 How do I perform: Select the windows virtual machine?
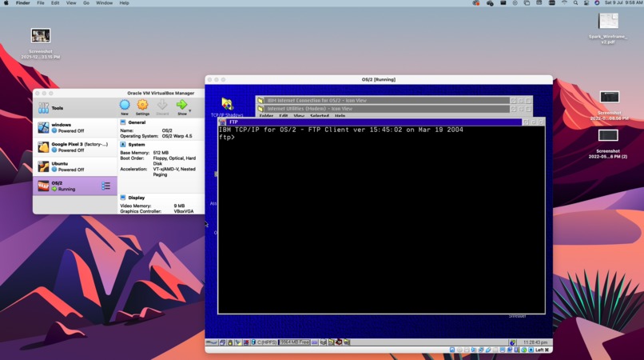pyautogui.click(x=75, y=128)
